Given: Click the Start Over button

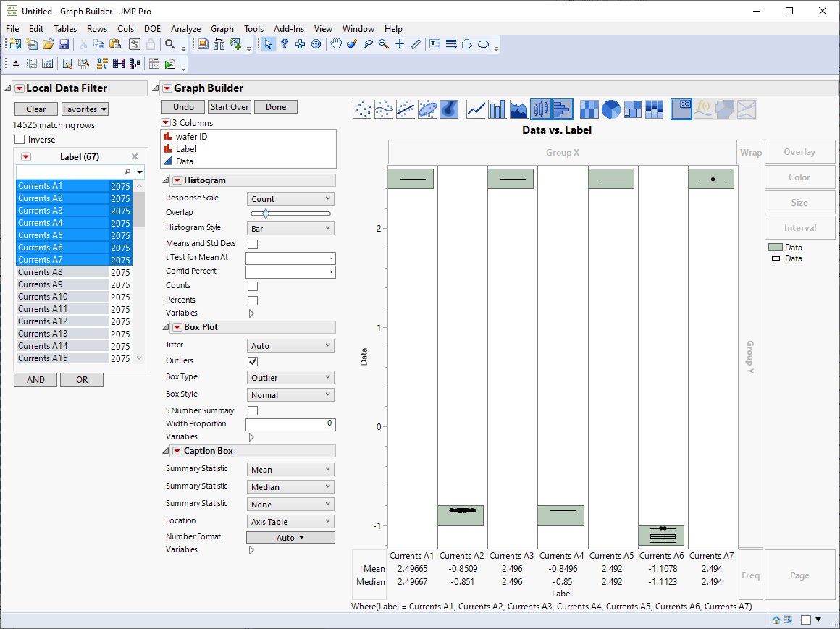Looking at the screenshot, I should pyautogui.click(x=230, y=107).
